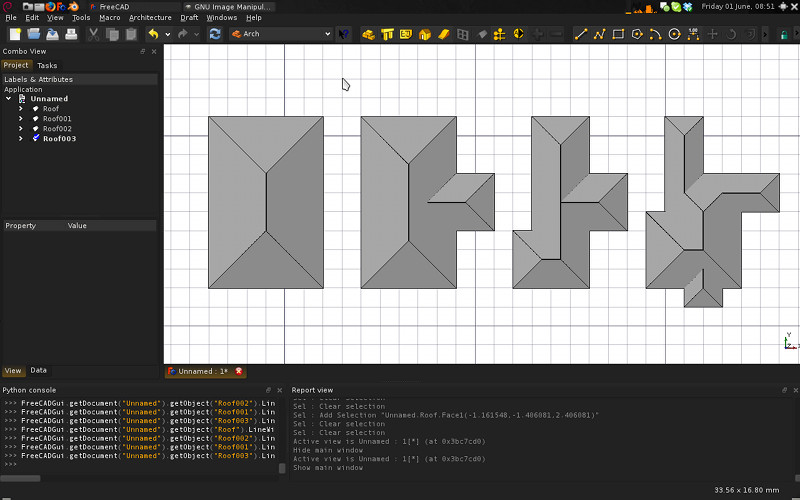800x500 pixels.
Task: Select the Arch Wall tool icon
Action: point(368,34)
